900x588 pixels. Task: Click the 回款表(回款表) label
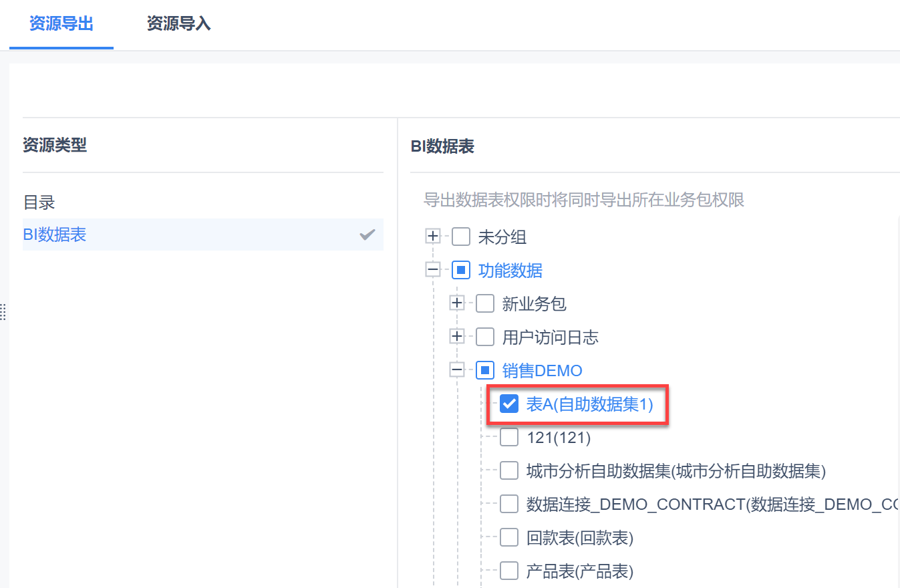[x=580, y=538]
